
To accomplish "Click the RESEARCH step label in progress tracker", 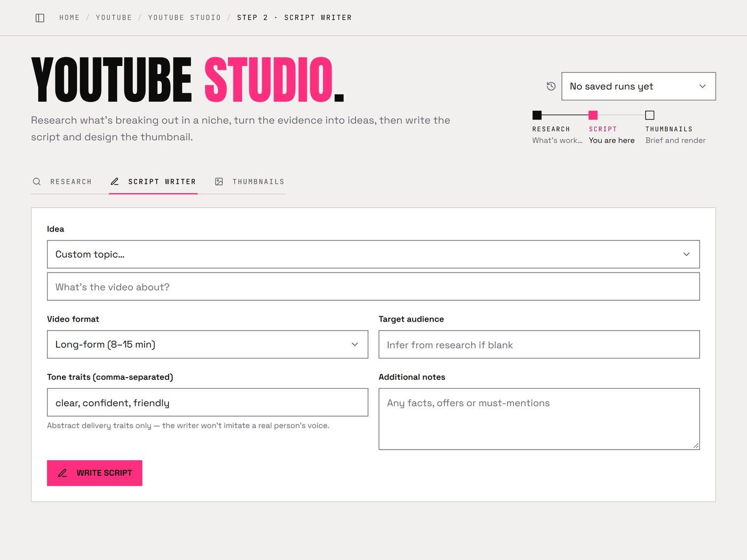I will coord(551,129).
